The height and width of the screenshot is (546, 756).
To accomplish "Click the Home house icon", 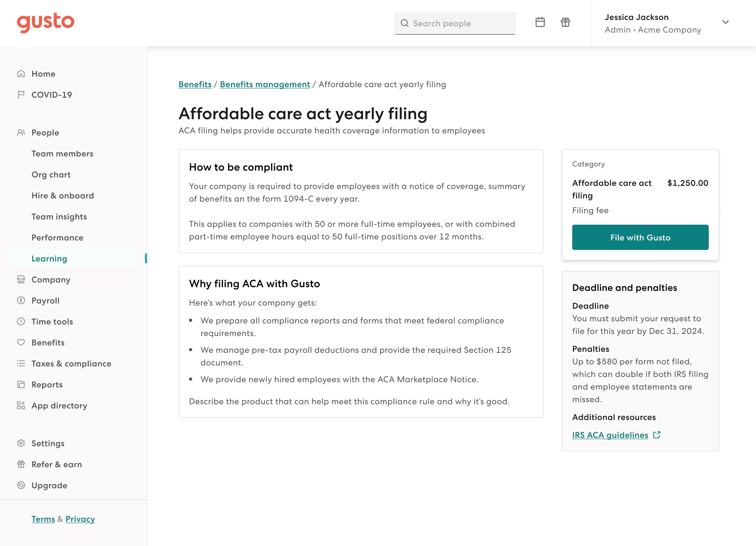I will (21, 74).
